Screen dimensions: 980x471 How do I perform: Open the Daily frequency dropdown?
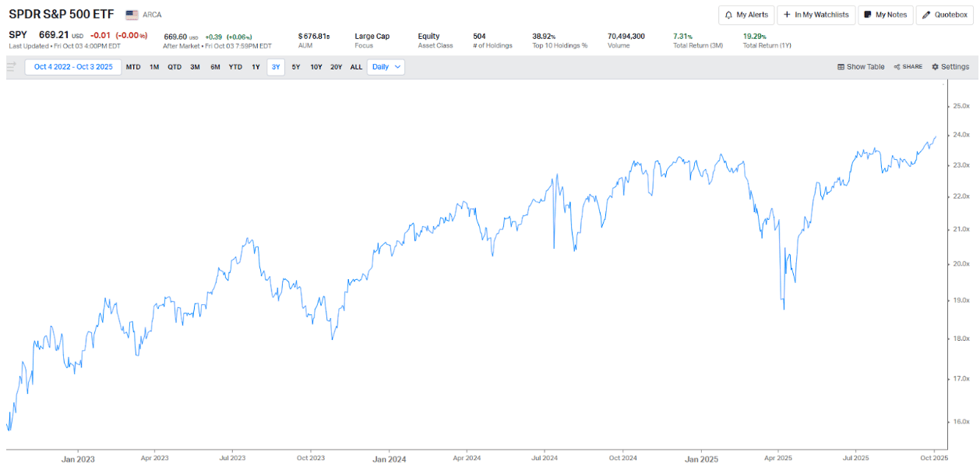pos(386,67)
